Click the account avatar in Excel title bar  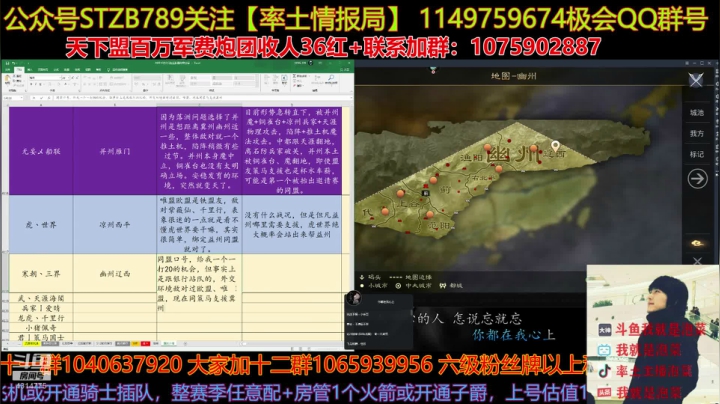(x=310, y=63)
